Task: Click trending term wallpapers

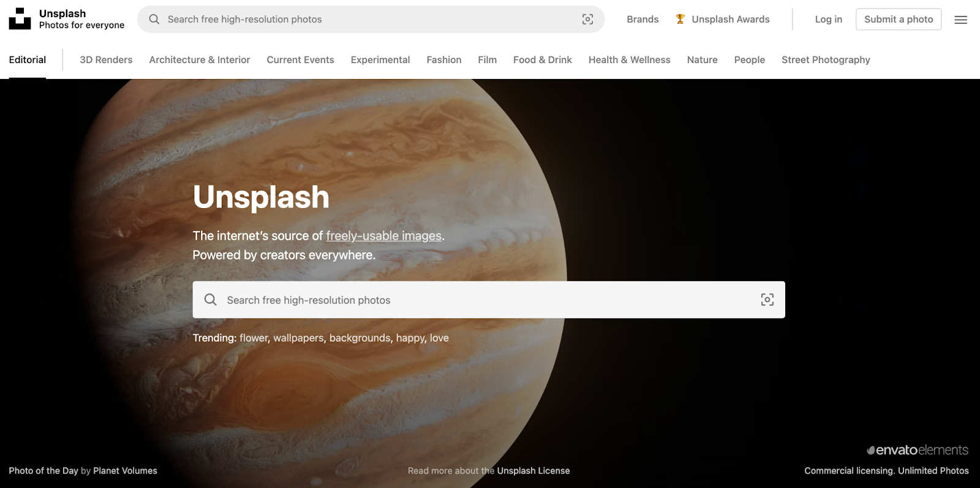Action: pos(298,338)
